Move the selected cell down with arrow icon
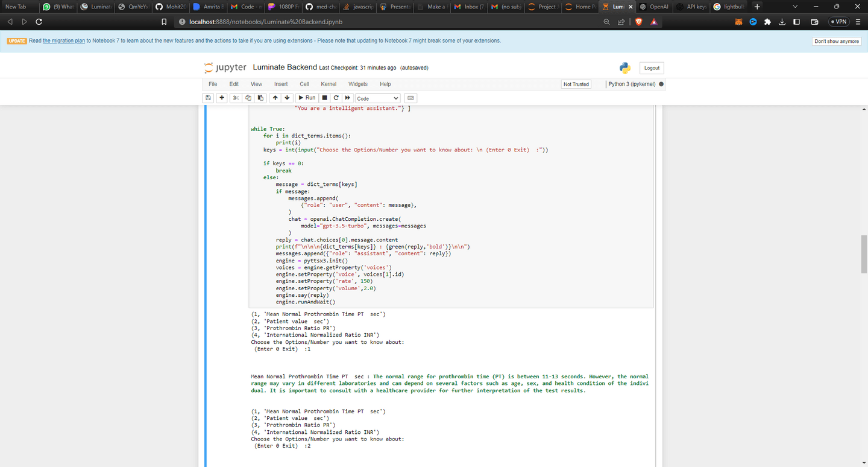The width and height of the screenshot is (868, 467). (287, 98)
